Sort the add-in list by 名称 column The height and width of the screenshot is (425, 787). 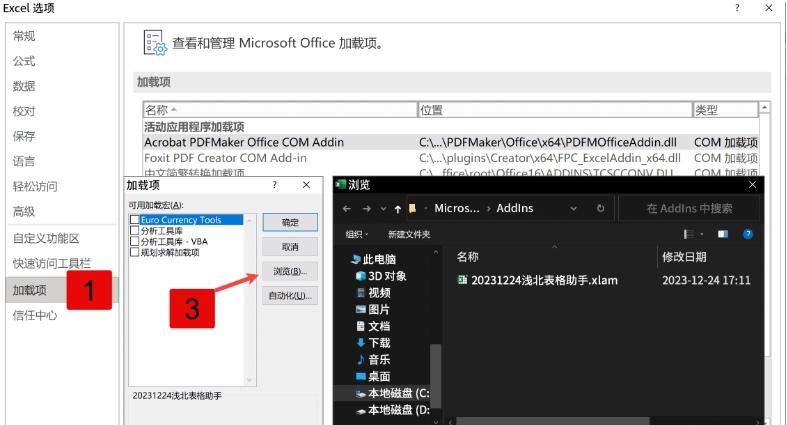(280, 110)
